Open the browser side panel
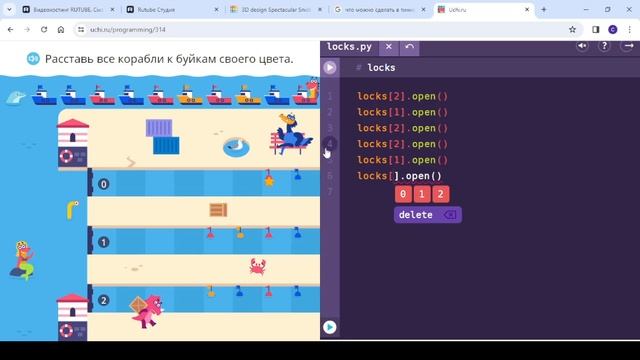 point(596,29)
